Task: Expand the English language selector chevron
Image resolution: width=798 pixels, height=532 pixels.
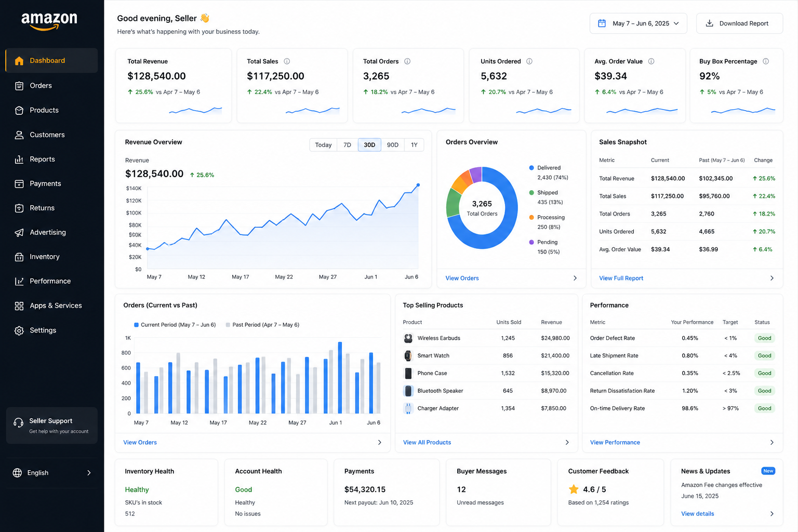Action: tap(89, 473)
